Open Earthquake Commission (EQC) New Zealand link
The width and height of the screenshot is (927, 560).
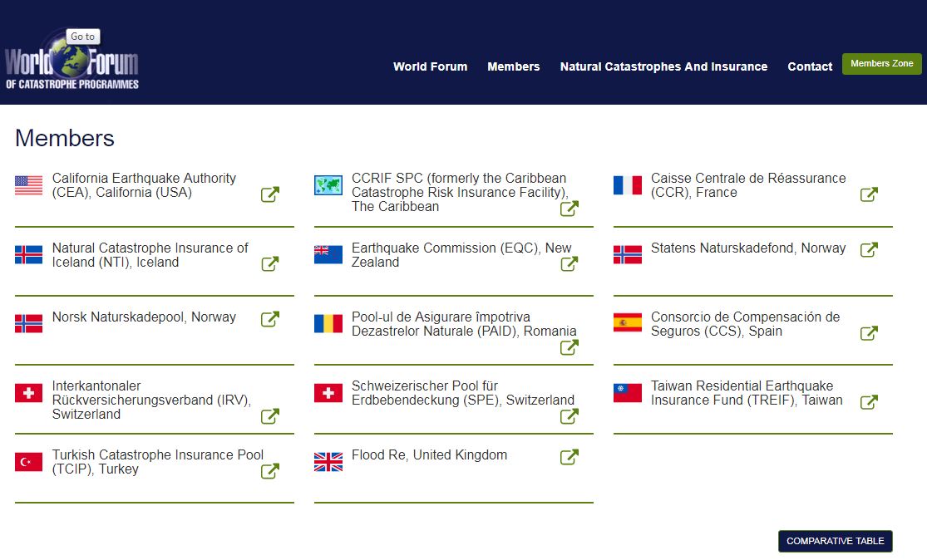[461, 255]
